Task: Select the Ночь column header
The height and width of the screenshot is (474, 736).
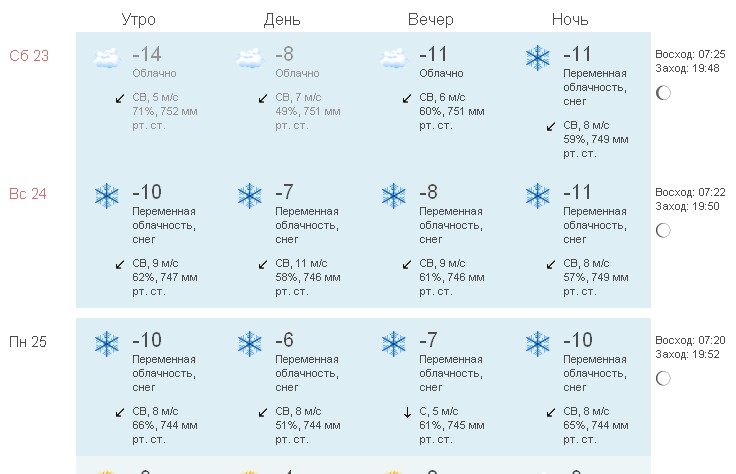Action: 570,20
